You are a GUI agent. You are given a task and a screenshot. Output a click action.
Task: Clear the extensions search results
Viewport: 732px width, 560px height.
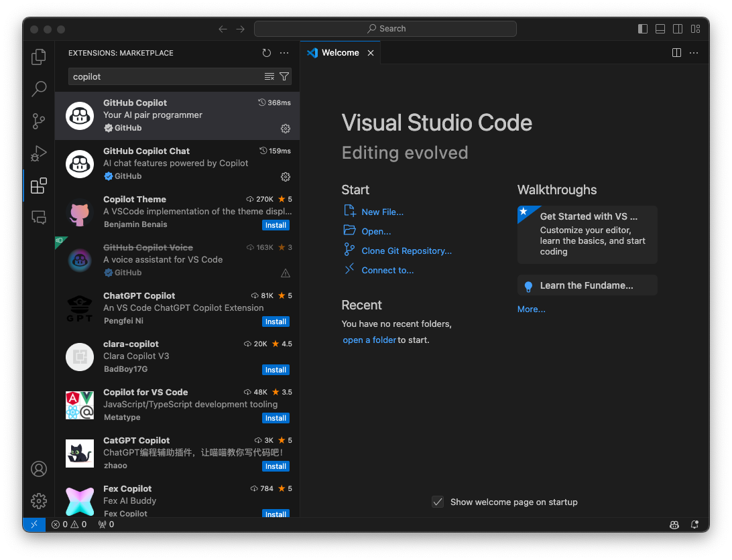(269, 76)
